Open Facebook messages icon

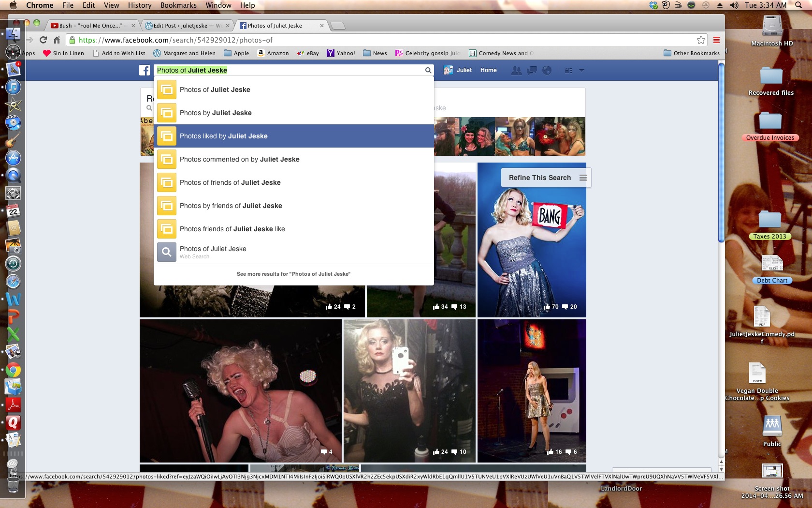coord(532,70)
